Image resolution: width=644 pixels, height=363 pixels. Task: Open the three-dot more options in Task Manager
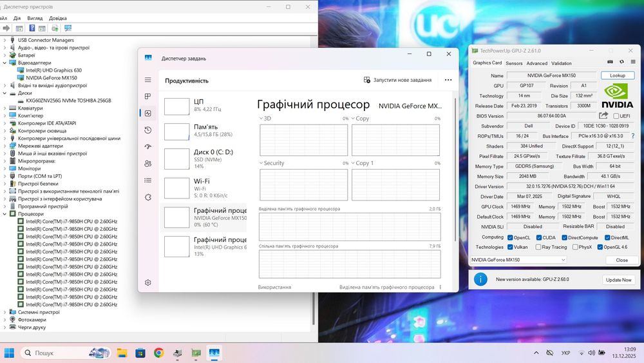pos(448,80)
